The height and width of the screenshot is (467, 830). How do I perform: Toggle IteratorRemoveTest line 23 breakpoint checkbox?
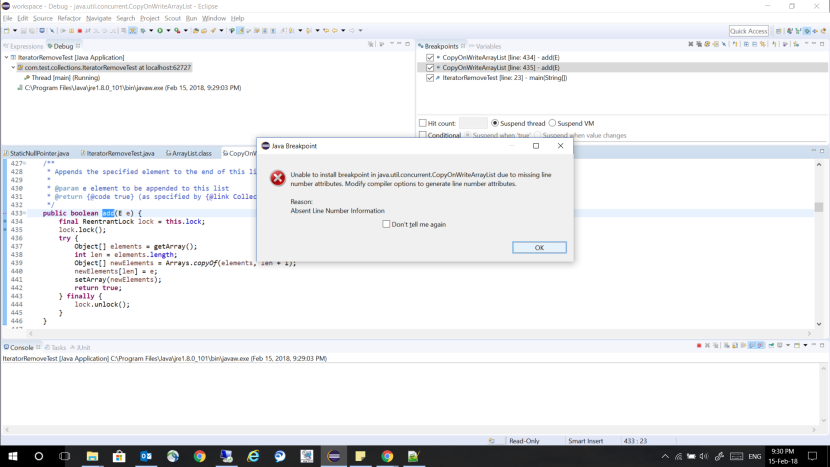(430, 77)
